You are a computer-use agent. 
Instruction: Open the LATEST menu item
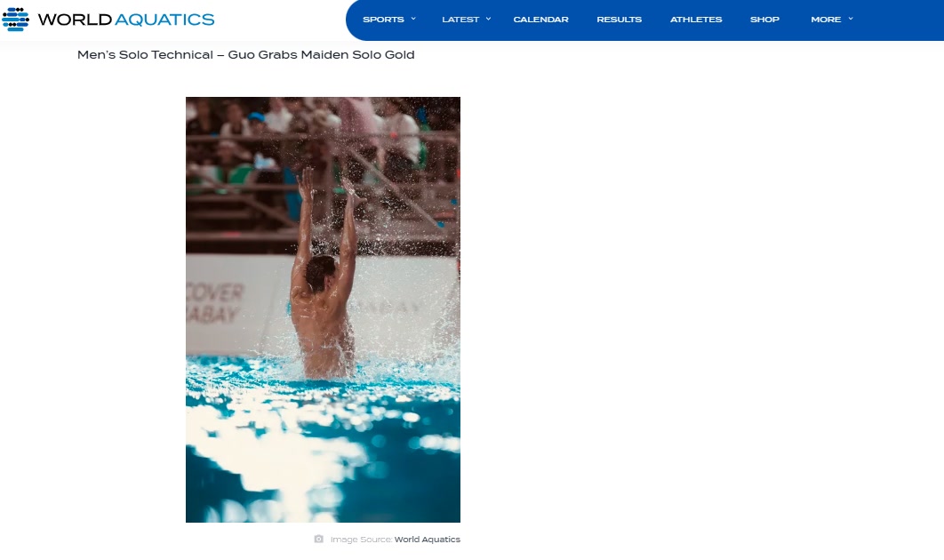[460, 20]
